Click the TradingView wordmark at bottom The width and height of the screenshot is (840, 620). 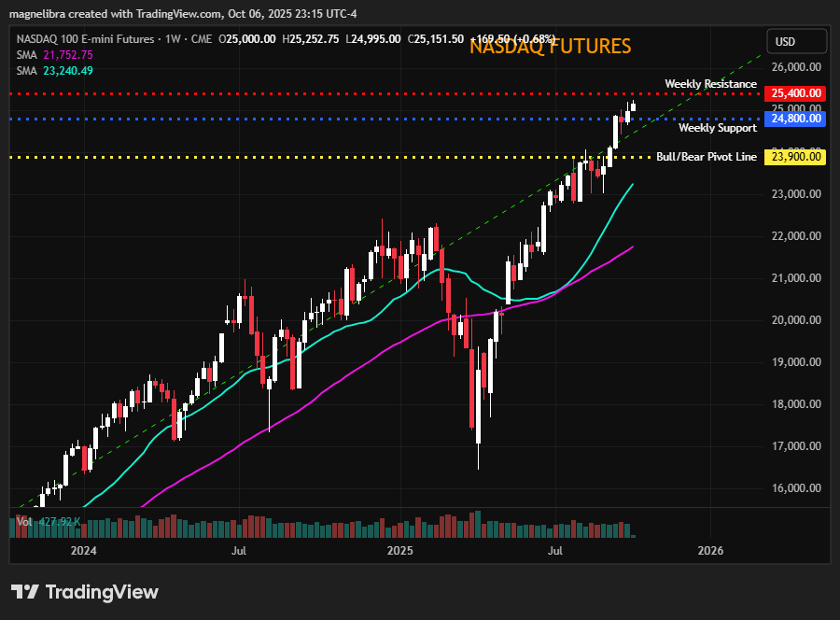[x=102, y=592]
